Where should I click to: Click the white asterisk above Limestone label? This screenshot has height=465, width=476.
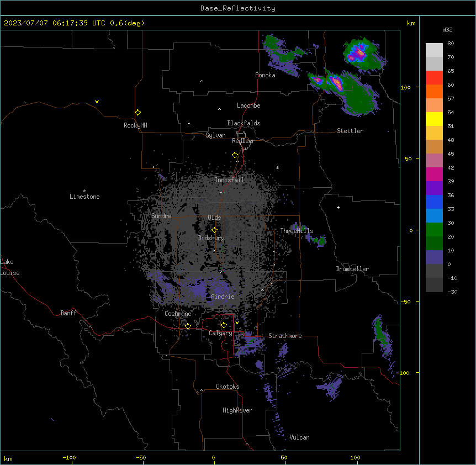pyautogui.click(x=84, y=191)
